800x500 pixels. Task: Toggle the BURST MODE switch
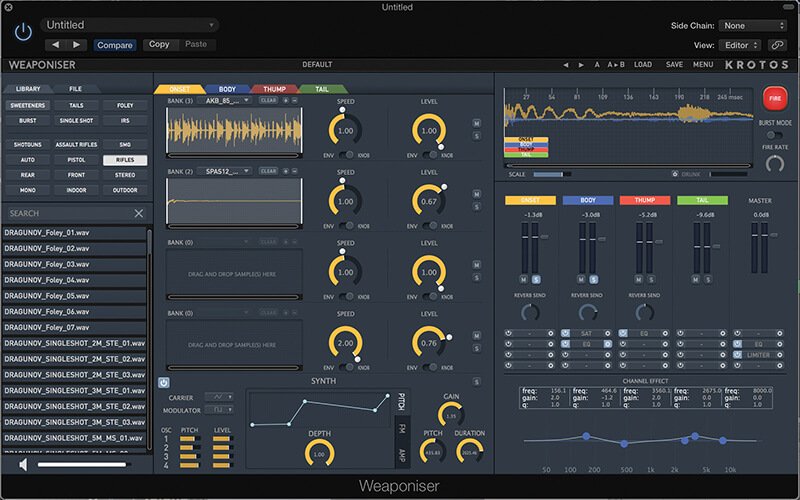tap(774, 135)
